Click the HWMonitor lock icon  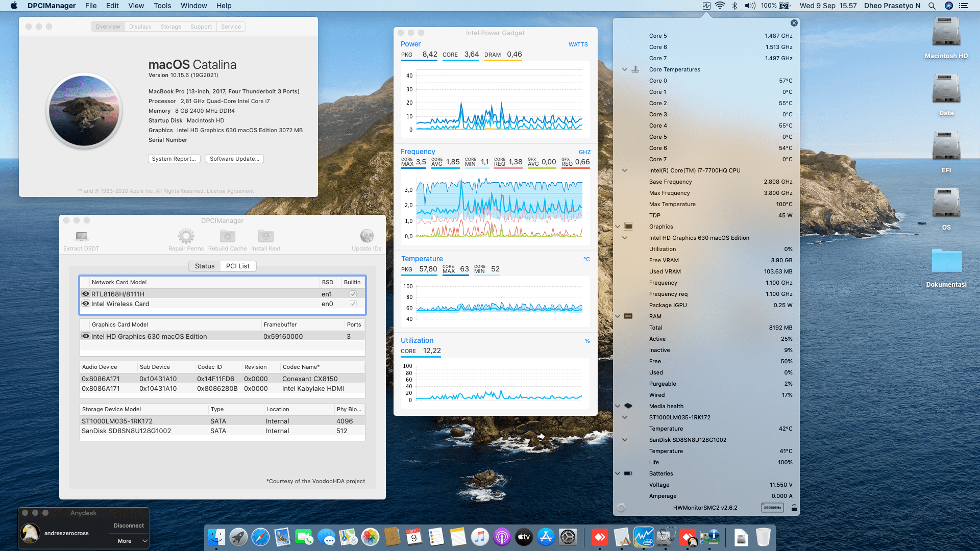tap(794, 508)
